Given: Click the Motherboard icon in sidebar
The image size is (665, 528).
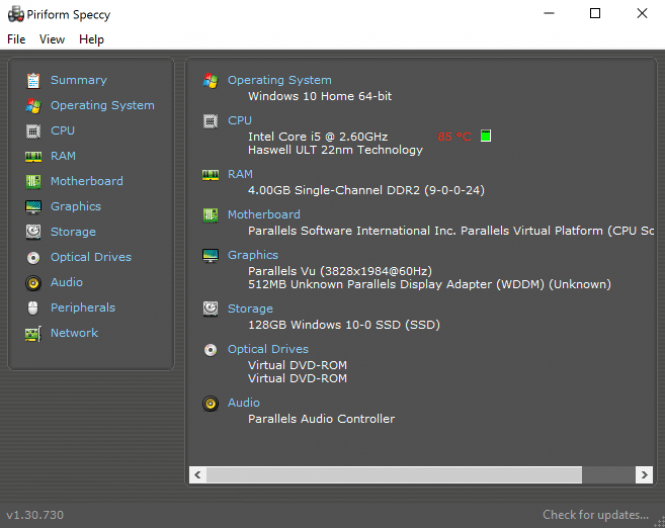Looking at the screenshot, I should coord(33,182).
